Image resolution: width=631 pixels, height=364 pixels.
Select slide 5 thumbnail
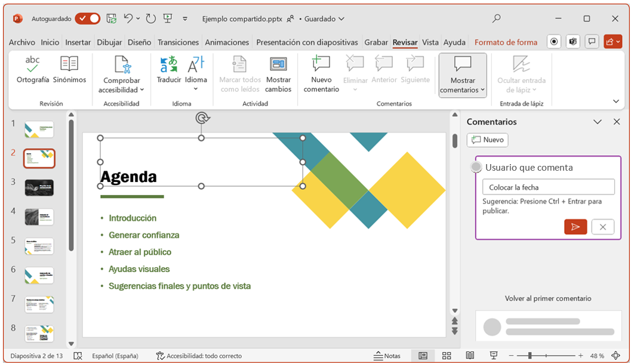tap(39, 246)
